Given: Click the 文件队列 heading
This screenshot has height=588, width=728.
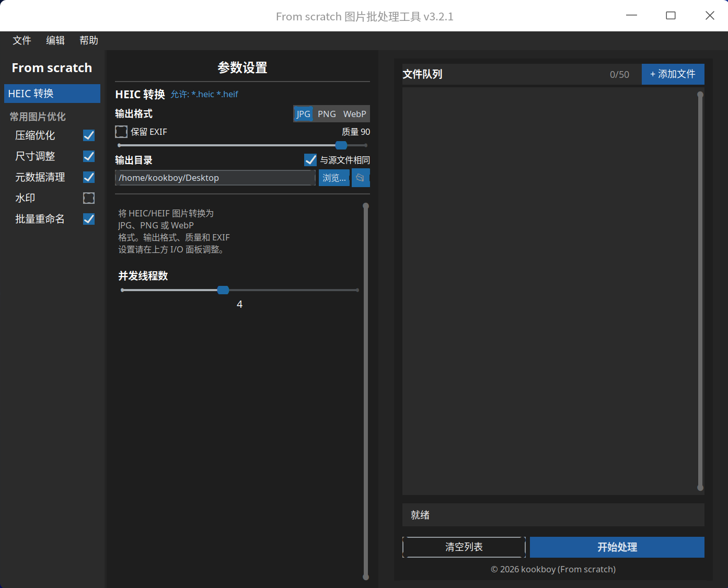Looking at the screenshot, I should point(422,74).
